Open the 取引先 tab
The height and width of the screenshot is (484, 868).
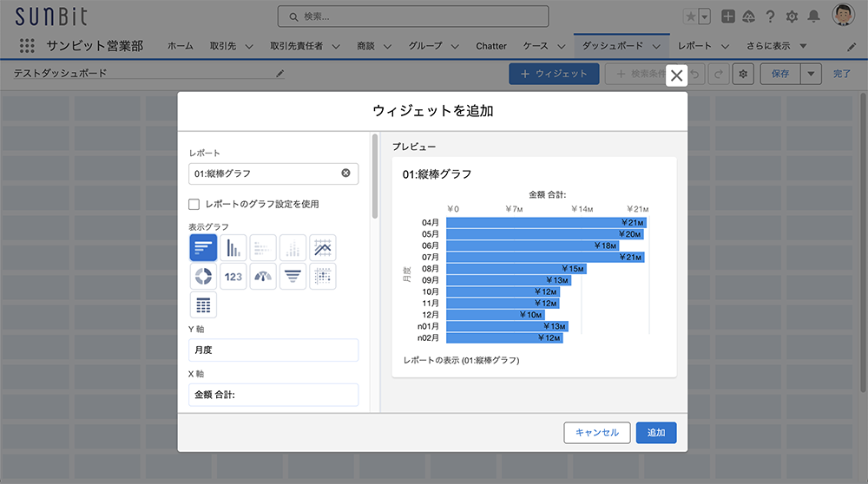[x=223, y=46]
